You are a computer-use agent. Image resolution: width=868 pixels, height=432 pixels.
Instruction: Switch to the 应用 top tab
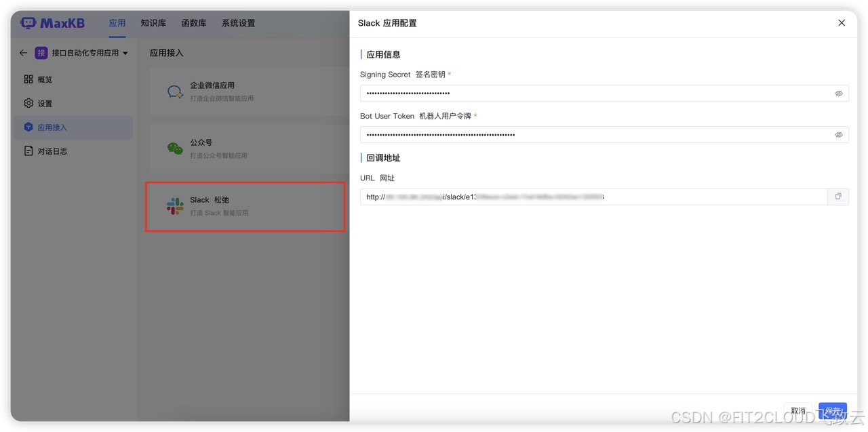pos(117,23)
